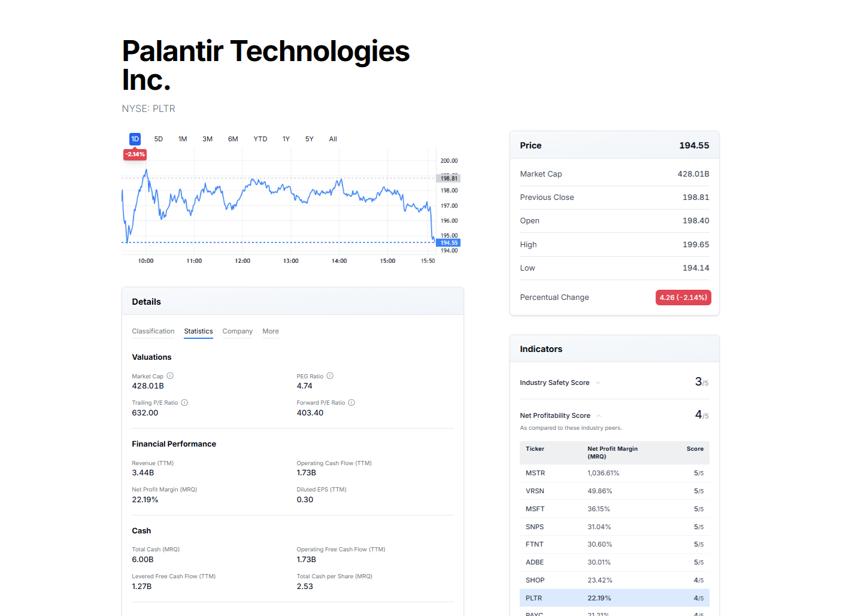Click the Forward P/E Ratio info icon

coord(351,403)
